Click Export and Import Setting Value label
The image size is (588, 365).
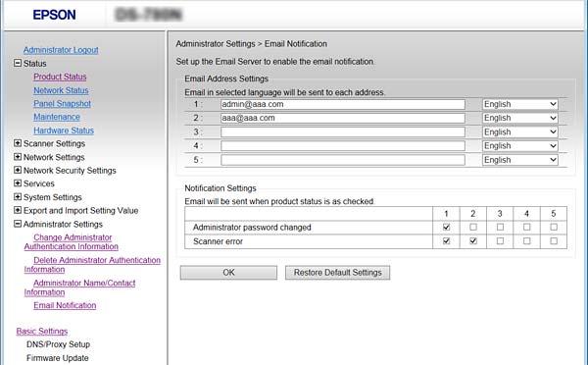click(x=81, y=211)
